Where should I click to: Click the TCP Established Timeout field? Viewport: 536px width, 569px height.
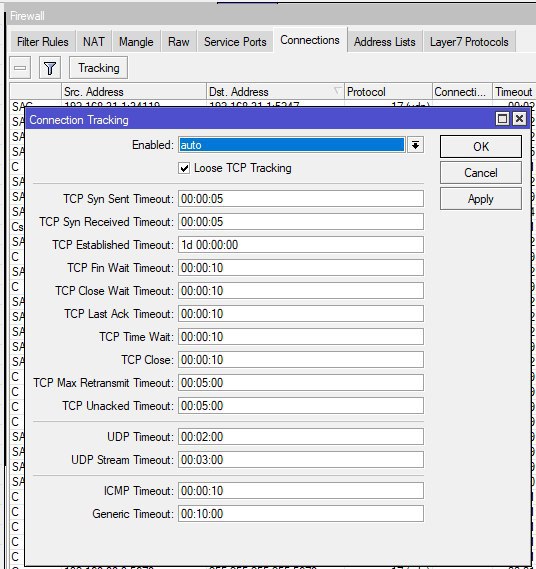click(300, 245)
